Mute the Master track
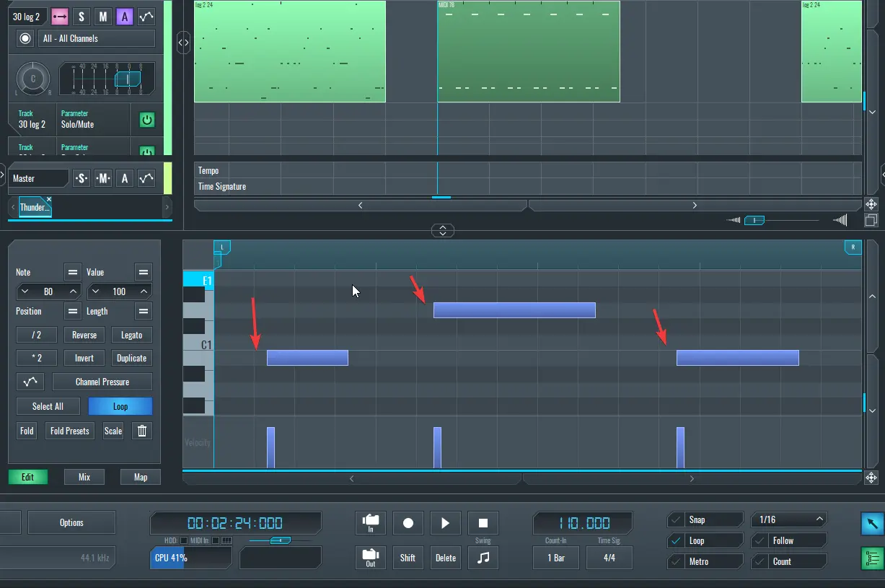This screenshot has width=885, height=588. (103, 178)
